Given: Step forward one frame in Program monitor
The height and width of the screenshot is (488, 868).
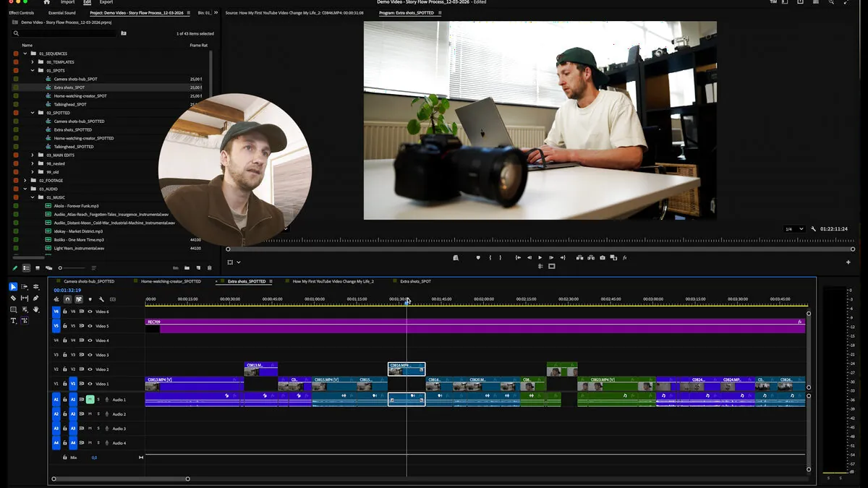Looking at the screenshot, I should 551,257.
